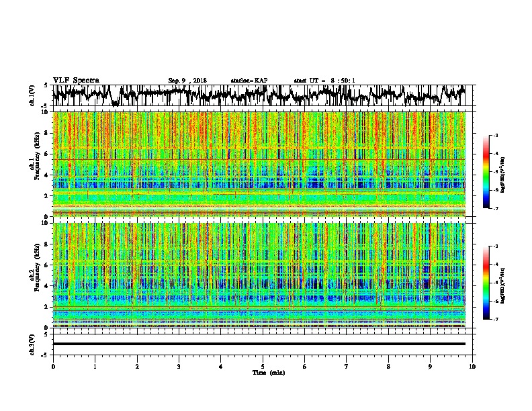This screenshot has height=411, width=532.
Task: Select the "ch.2 Frequency (kHz)" axis label
Action: coord(36,267)
